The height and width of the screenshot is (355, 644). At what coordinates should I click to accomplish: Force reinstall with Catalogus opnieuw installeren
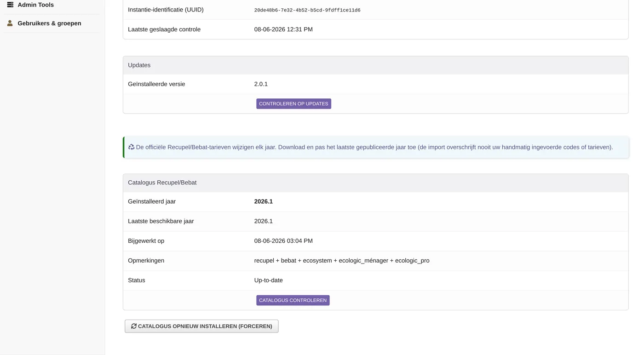201,326
